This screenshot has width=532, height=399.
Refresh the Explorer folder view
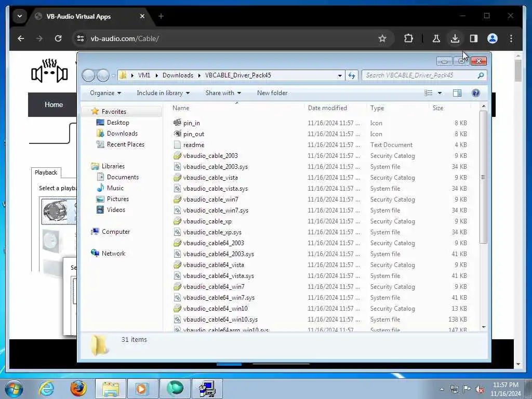[x=352, y=75]
